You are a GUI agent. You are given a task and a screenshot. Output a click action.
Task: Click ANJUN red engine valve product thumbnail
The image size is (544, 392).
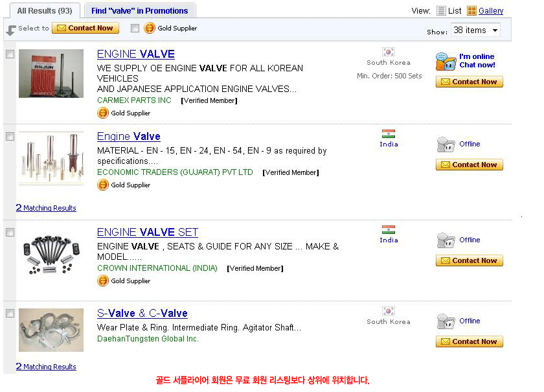[x=51, y=73]
